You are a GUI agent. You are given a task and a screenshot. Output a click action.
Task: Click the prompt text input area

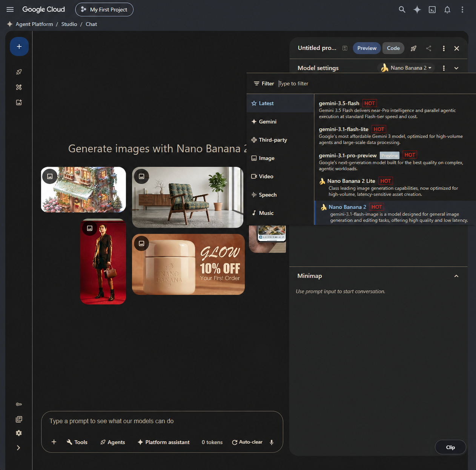[x=162, y=421]
